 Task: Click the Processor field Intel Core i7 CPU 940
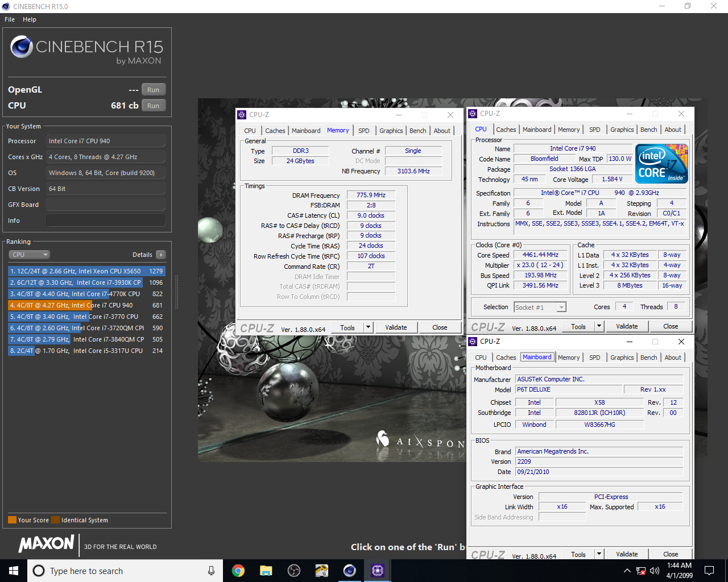pos(106,141)
